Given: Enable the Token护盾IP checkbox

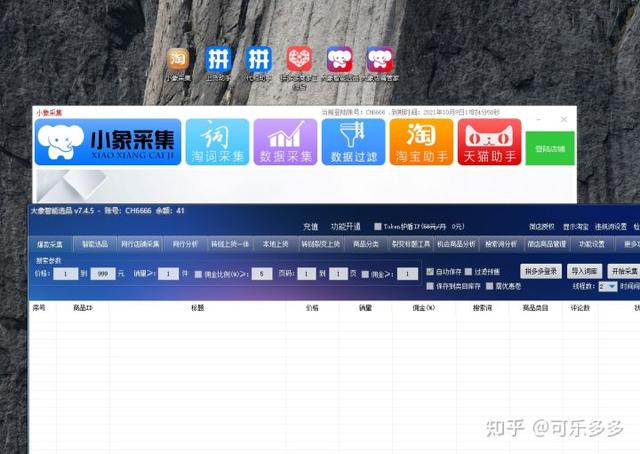Looking at the screenshot, I should 378,226.
